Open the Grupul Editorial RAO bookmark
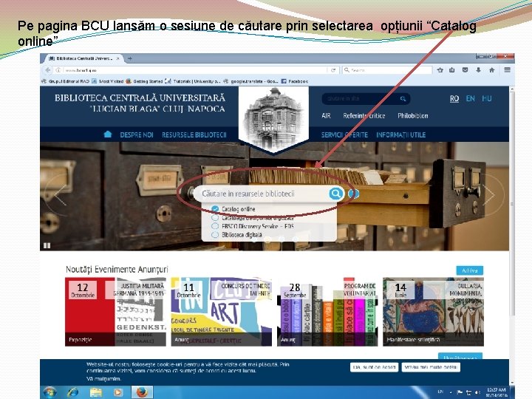This screenshot has width=532, height=399. pos(66,81)
